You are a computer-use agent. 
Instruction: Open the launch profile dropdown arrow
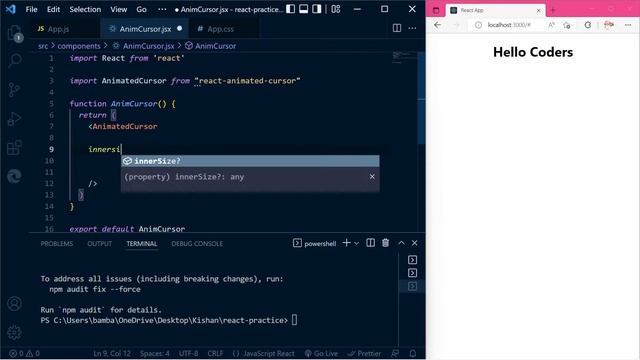[356, 243]
